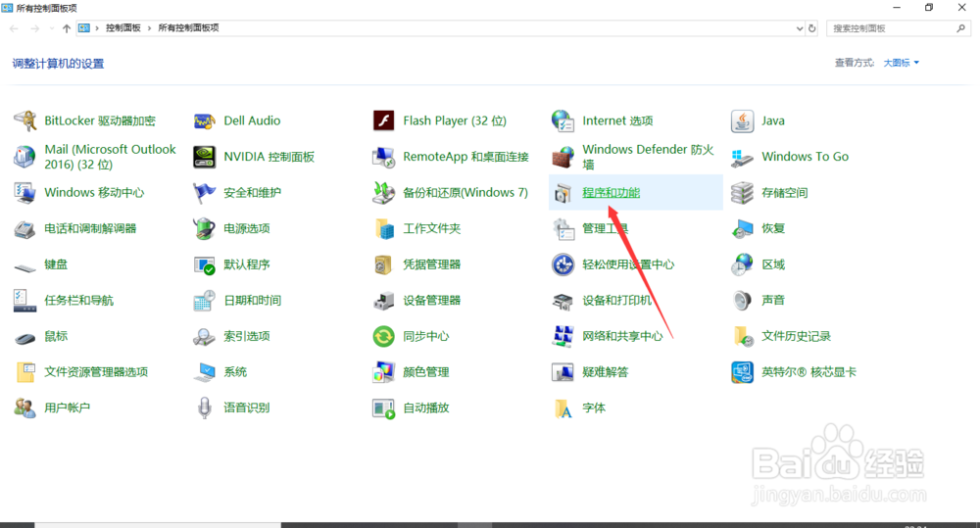This screenshot has width=980, height=528.
Task: Open the 系统 computer icon
Action: click(x=205, y=372)
